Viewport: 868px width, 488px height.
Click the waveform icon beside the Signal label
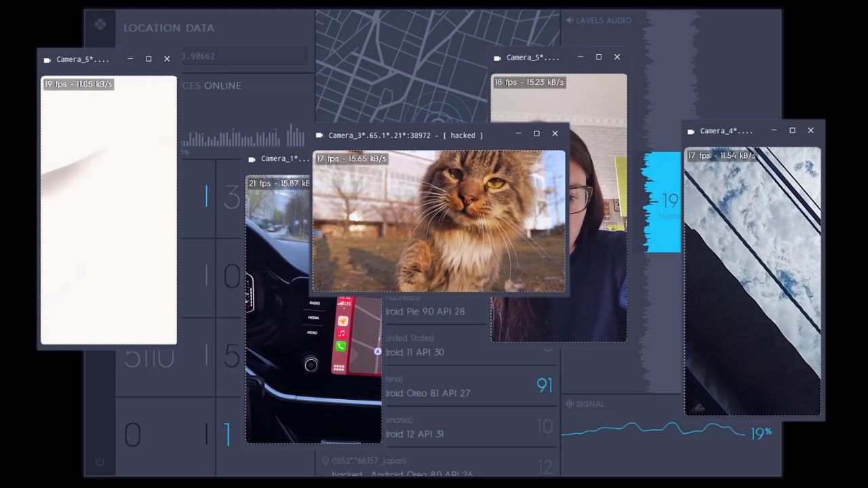(570, 404)
